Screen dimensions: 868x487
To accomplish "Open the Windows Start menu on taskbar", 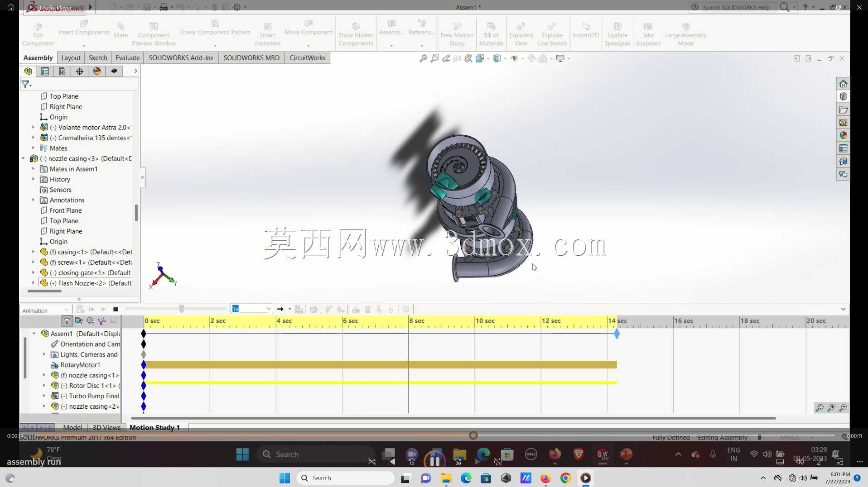I will 285,478.
